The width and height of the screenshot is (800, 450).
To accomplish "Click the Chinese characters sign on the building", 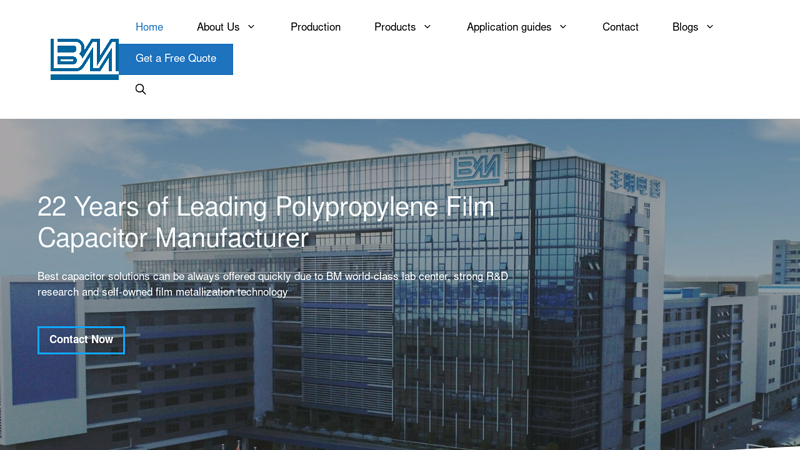I will 634,182.
